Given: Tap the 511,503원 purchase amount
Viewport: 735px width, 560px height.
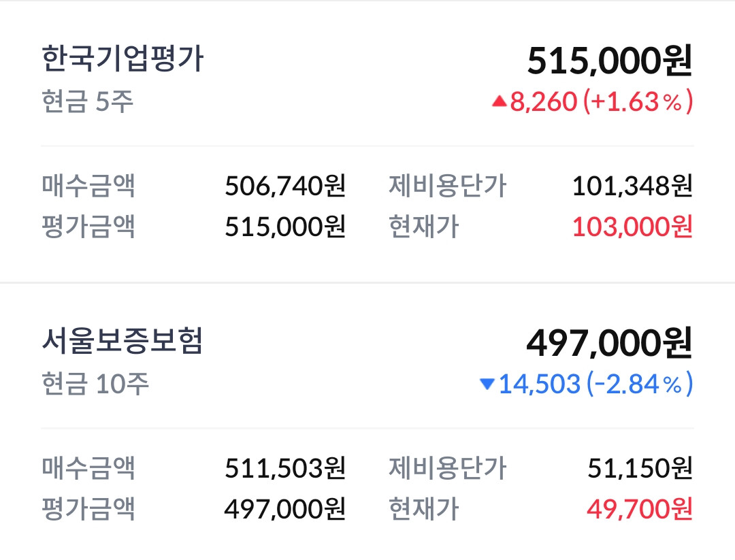Looking at the screenshot, I should (285, 467).
